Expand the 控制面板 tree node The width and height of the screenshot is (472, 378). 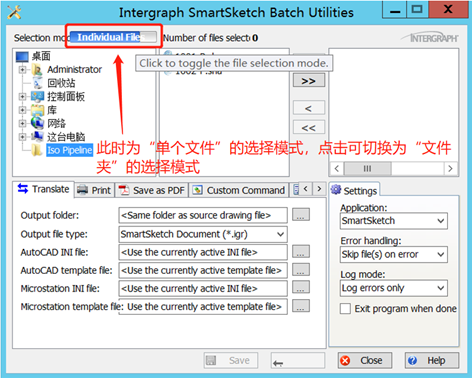(x=22, y=97)
